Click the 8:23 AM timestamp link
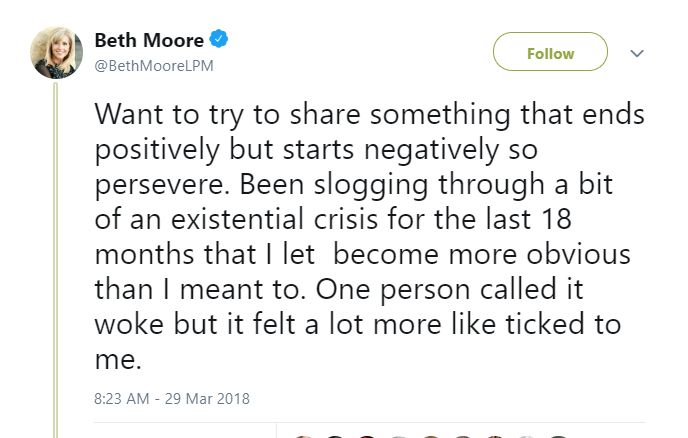Screen dimensions: 688x438 tap(121, 398)
